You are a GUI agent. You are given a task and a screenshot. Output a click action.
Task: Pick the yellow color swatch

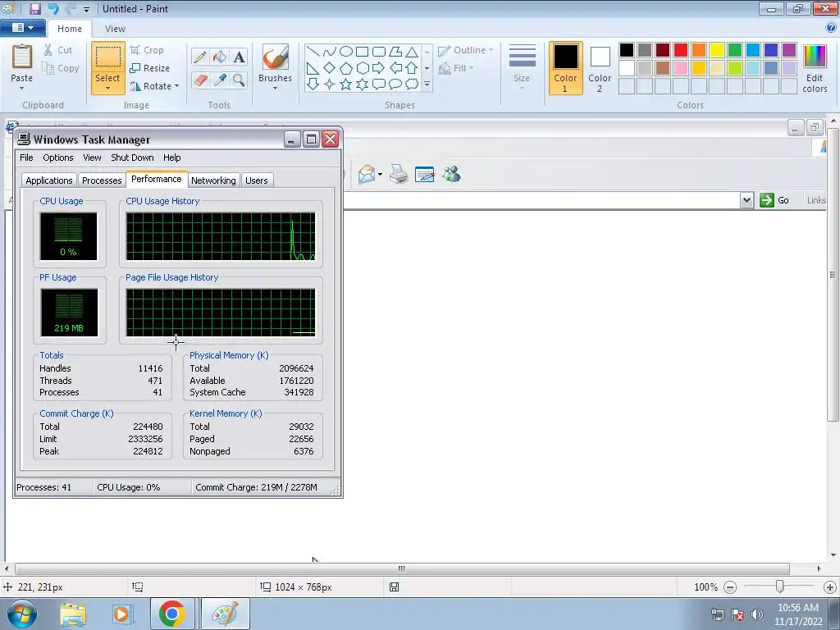[717, 50]
